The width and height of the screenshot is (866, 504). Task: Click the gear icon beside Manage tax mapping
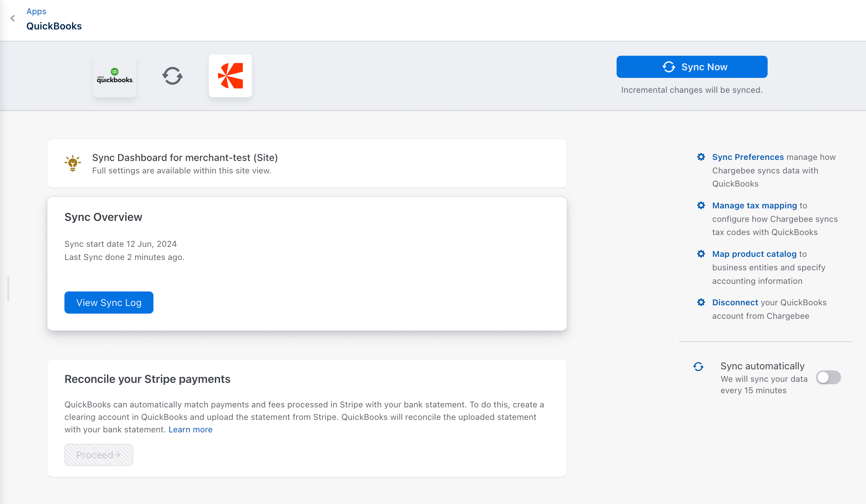[x=701, y=206]
